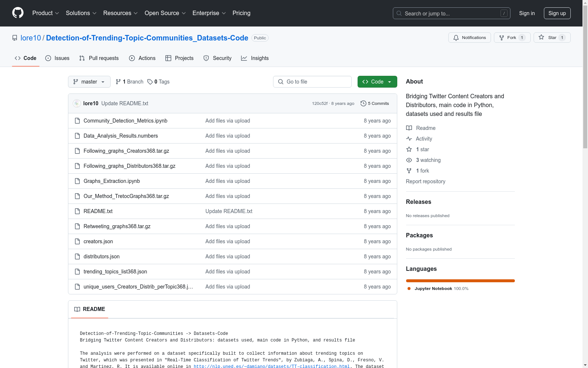Image resolution: width=588 pixels, height=368 pixels.
Task: Expand the Open Source menu
Action: click(x=165, y=13)
